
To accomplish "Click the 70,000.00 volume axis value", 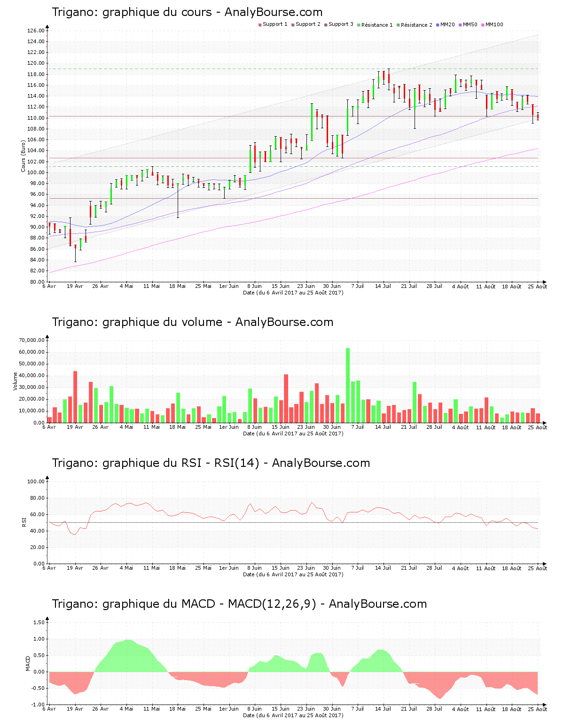I will point(32,340).
